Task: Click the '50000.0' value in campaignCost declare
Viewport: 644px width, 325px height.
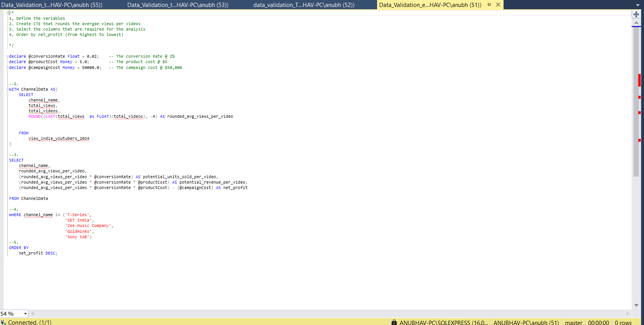Action: (90, 68)
